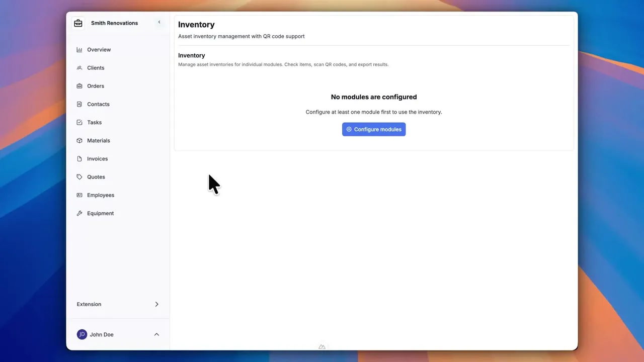Click the JD user avatar
Viewport: 644px width, 362px height.
[82, 334]
